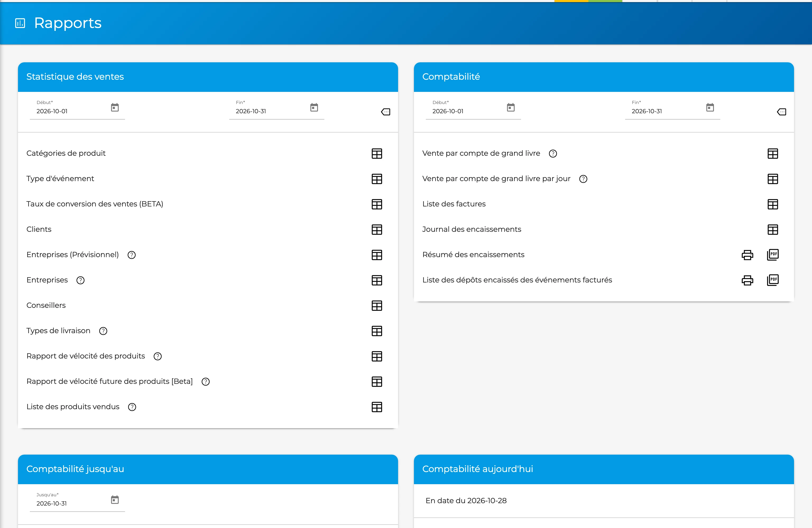Open calendar for Statistique des ventes Début date
Viewport: 812px width, 528px height.
[x=115, y=107]
